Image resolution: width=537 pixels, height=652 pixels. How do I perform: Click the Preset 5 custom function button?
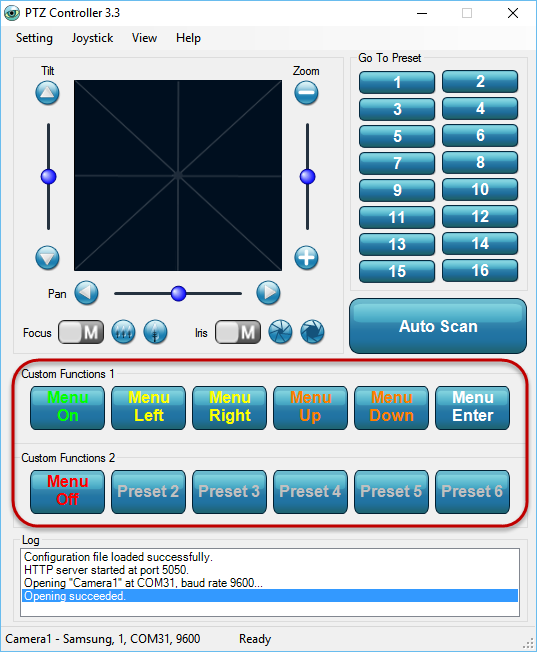[x=391, y=492]
